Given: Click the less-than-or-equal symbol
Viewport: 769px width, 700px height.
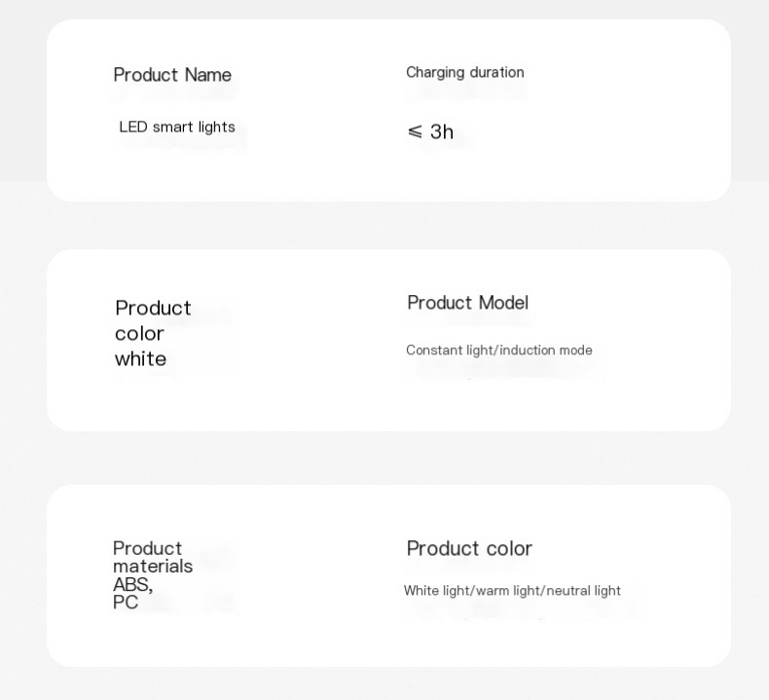Looking at the screenshot, I should click(x=415, y=131).
